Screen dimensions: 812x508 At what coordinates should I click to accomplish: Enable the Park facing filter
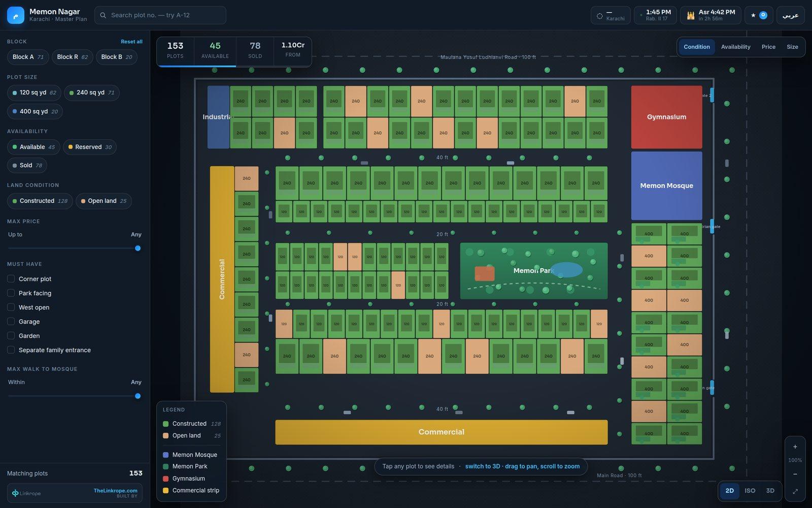click(11, 293)
